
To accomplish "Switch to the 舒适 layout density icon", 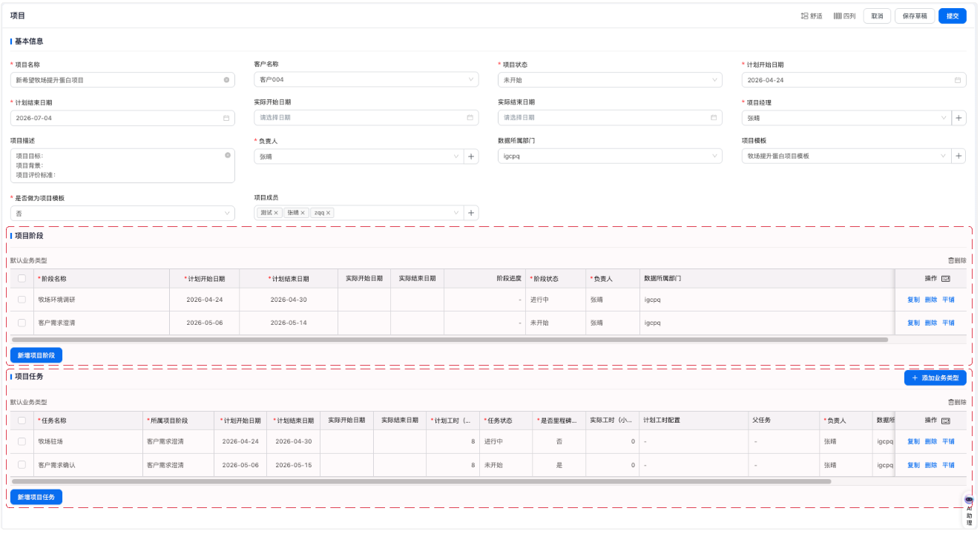I will click(x=804, y=16).
